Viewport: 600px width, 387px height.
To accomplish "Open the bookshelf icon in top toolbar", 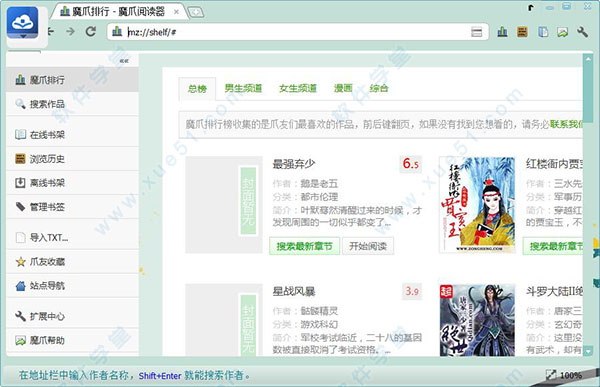I will (543, 32).
